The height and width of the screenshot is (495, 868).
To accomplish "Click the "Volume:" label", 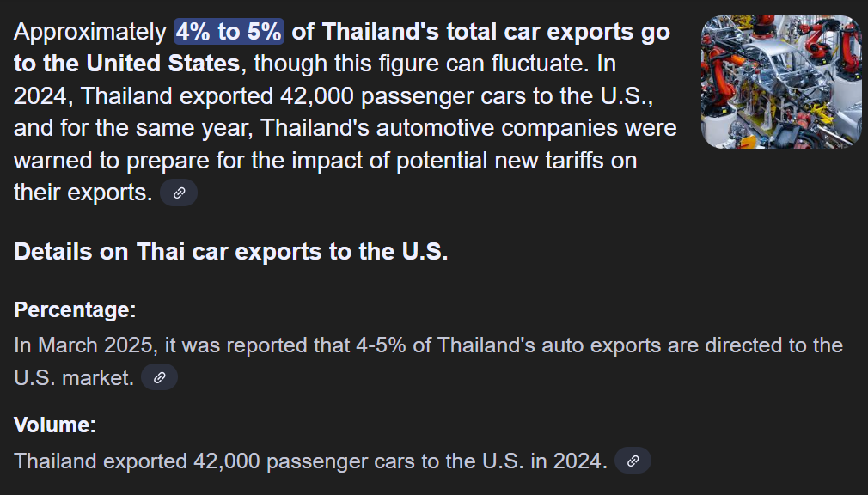I will [x=55, y=425].
